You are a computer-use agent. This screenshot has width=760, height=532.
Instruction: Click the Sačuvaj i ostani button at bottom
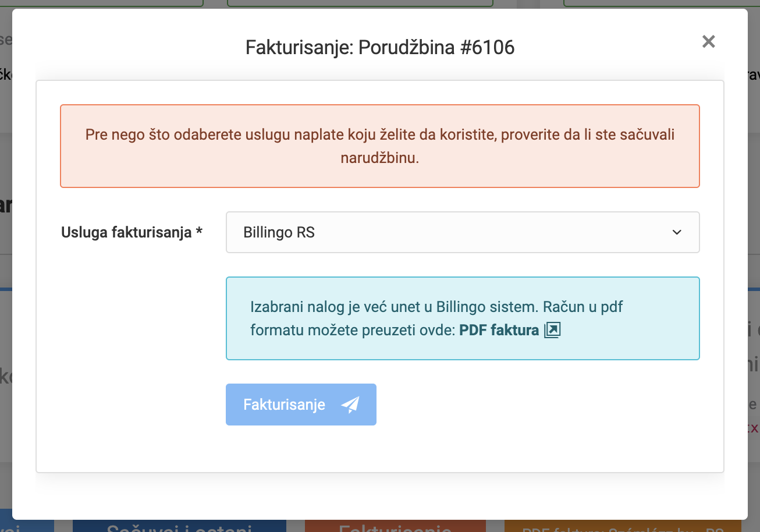point(179,527)
